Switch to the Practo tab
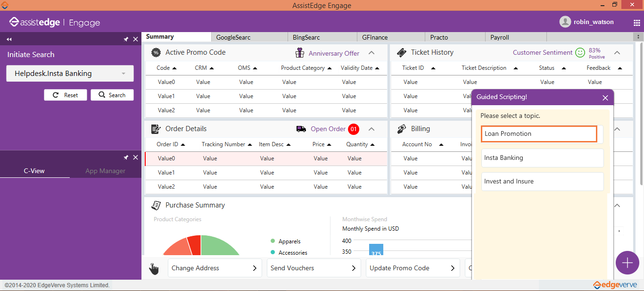Image resolution: width=644 pixels, height=291 pixels. [x=455, y=37]
